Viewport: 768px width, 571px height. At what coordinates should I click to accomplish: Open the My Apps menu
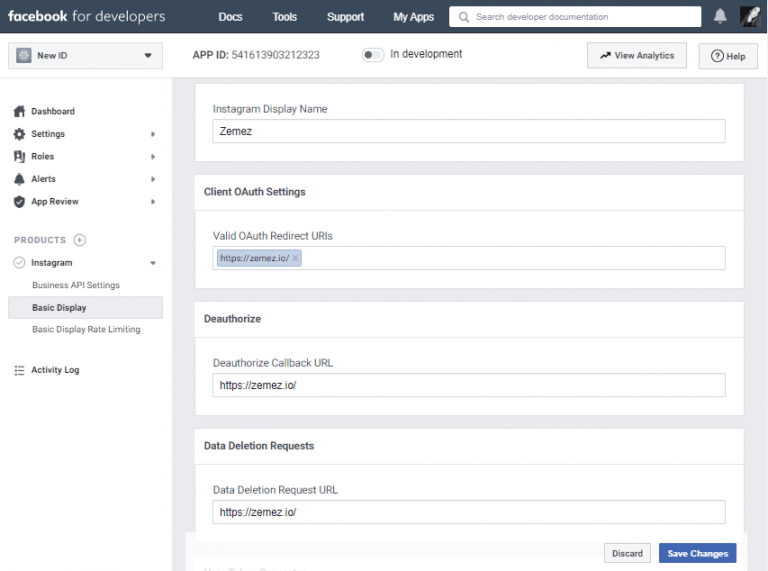coord(413,17)
